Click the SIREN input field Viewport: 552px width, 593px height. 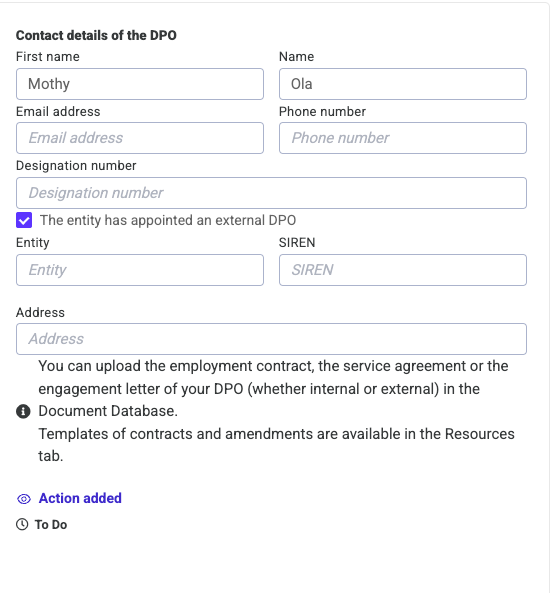[x=403, y=270]
